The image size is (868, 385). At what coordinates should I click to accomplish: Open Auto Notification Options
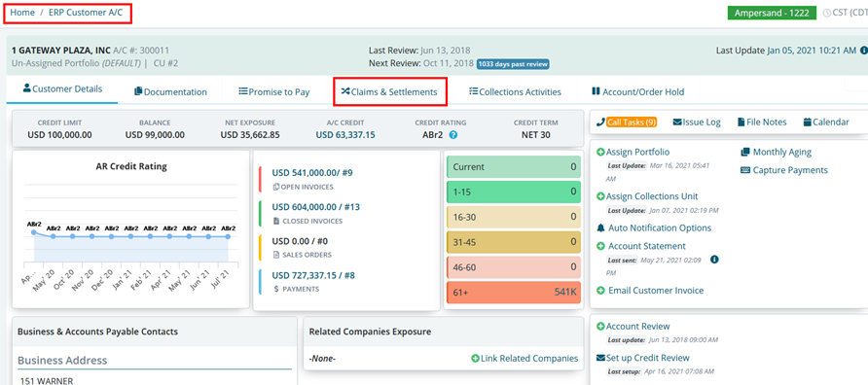[660, 227]
